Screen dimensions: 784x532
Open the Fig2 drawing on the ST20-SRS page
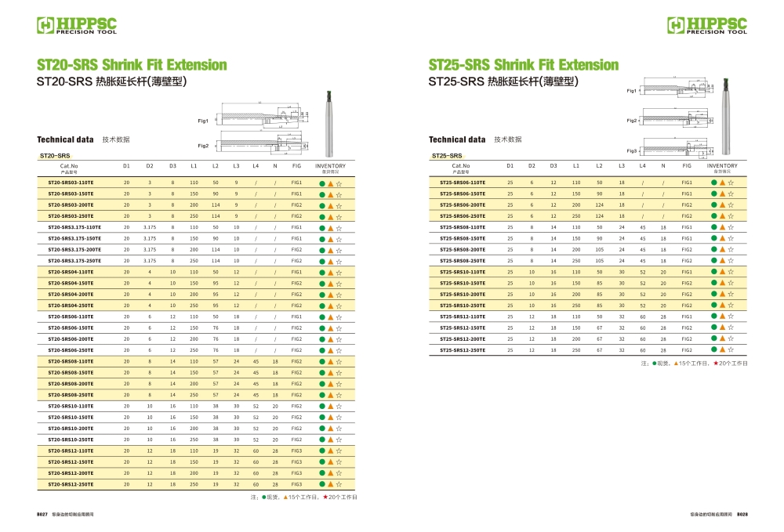pyautogui.click(x=262, y=142)
